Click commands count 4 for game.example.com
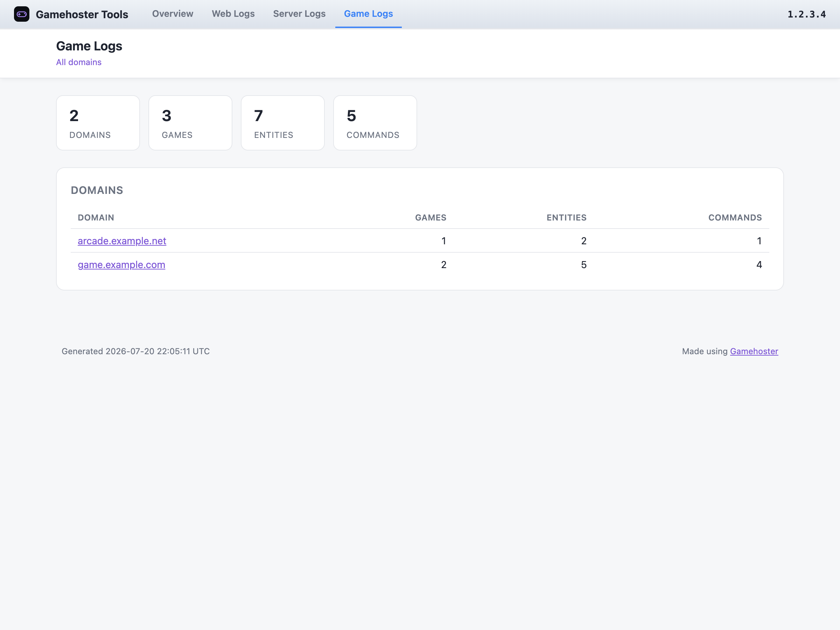840x630 pixels. point(759,265)
